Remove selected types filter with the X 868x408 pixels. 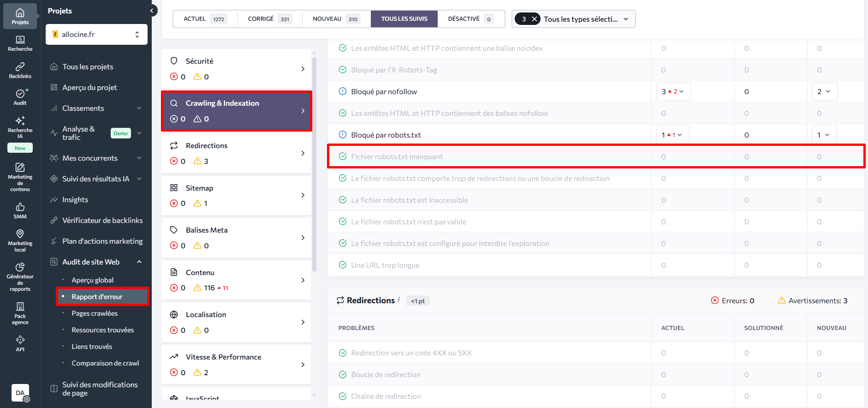(x=534, y=19)
